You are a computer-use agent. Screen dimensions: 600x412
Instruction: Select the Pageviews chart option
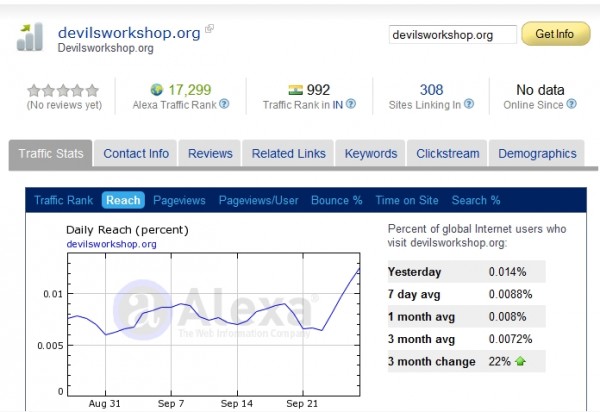179,200
